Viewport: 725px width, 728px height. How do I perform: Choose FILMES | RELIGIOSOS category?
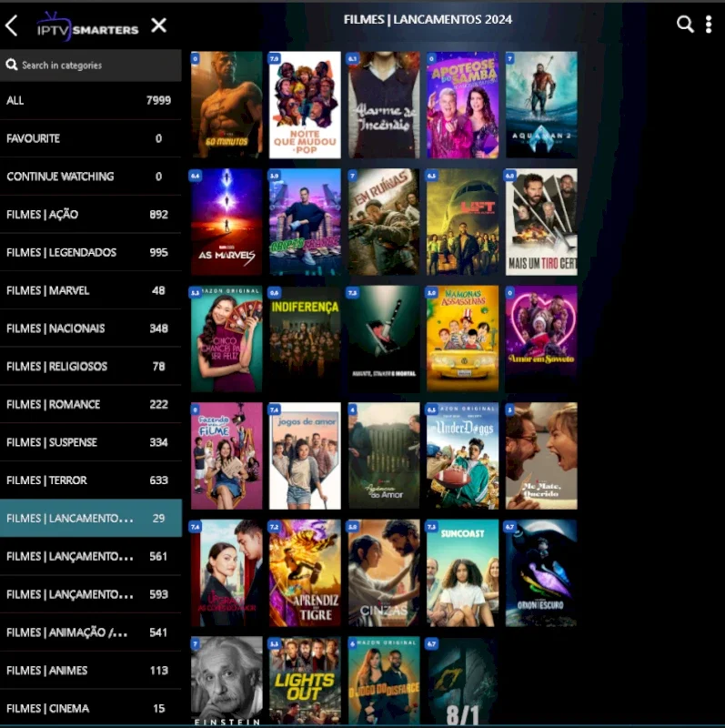(x=90, y=367)
